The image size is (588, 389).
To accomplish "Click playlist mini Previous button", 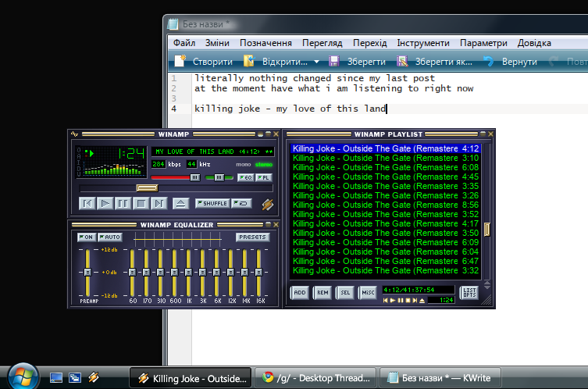I will pos(385,301).
